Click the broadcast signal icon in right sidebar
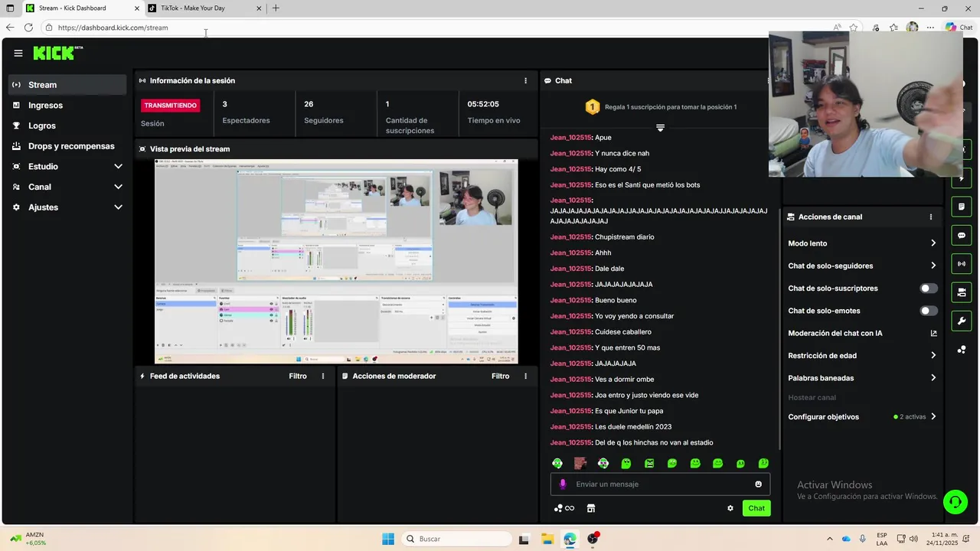980x551 pixels. (962, 264)
